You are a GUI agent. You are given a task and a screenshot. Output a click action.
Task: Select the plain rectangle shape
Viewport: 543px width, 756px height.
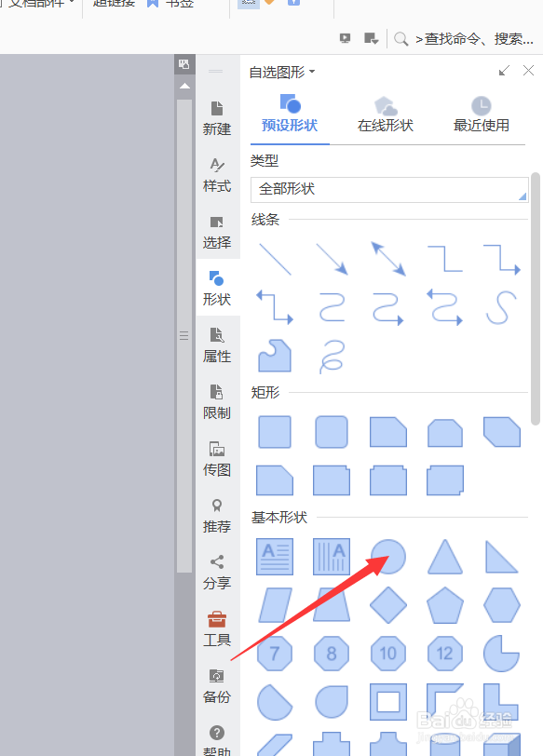(275, 432)
